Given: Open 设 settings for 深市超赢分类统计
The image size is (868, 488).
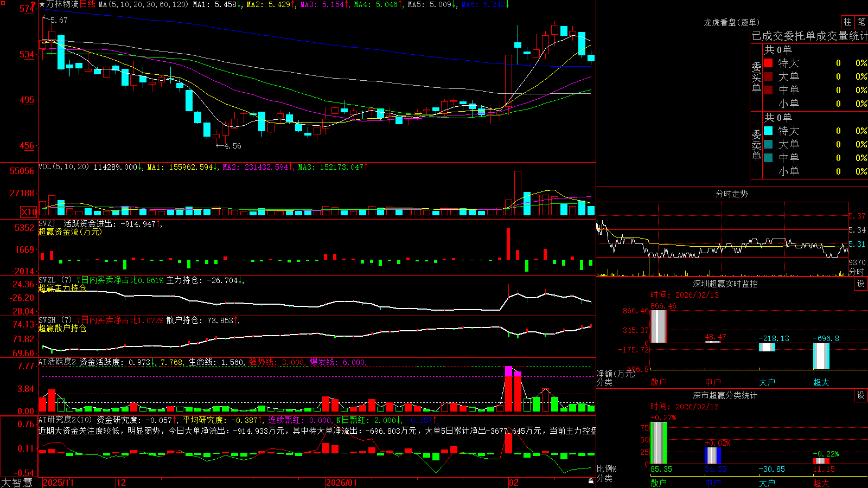Looking at the screenshot, I should [861, 395].
